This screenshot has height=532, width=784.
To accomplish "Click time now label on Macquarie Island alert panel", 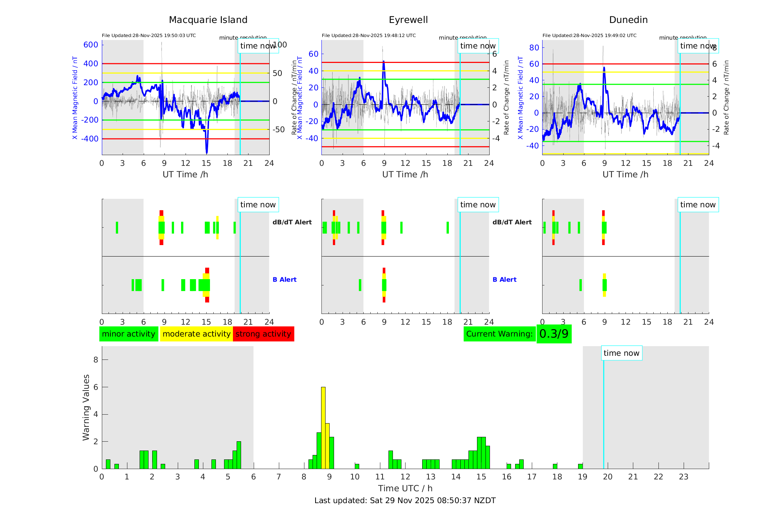I will pyautogui.click(x=258, y=205).
